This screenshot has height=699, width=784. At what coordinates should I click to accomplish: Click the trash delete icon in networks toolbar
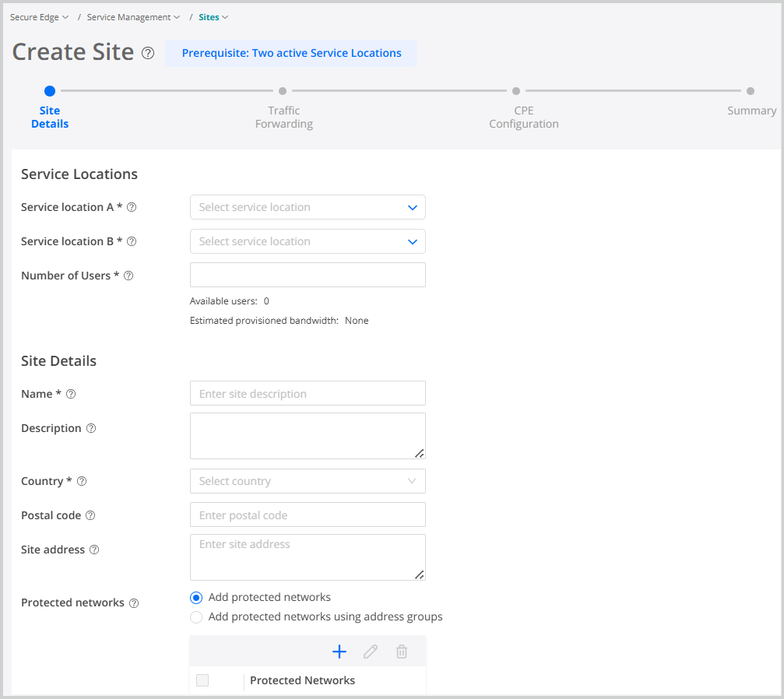(x=402, y=652)
